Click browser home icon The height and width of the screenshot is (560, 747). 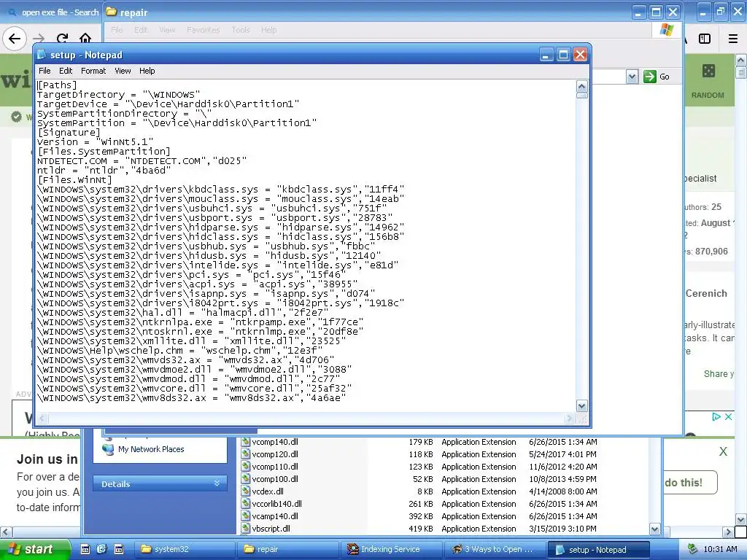pos(85,38)
